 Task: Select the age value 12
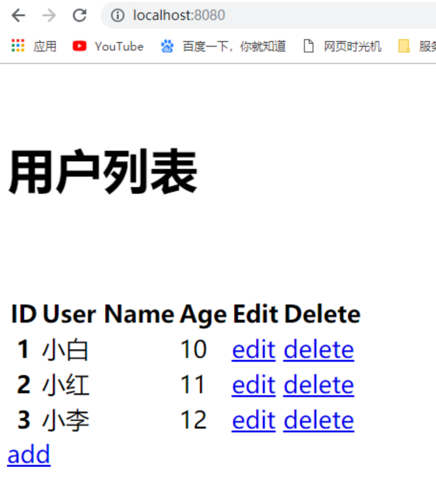tap(193, 420)
